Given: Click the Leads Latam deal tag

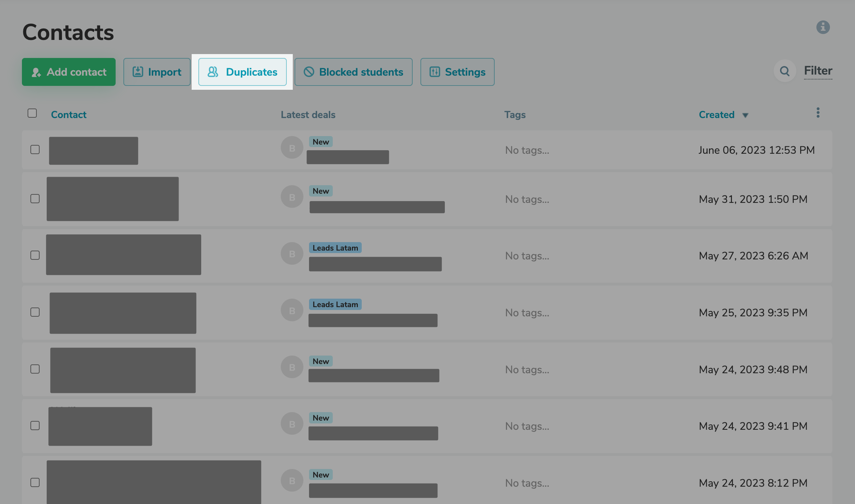Looking at the screenshot, I should tap(335, 247).
